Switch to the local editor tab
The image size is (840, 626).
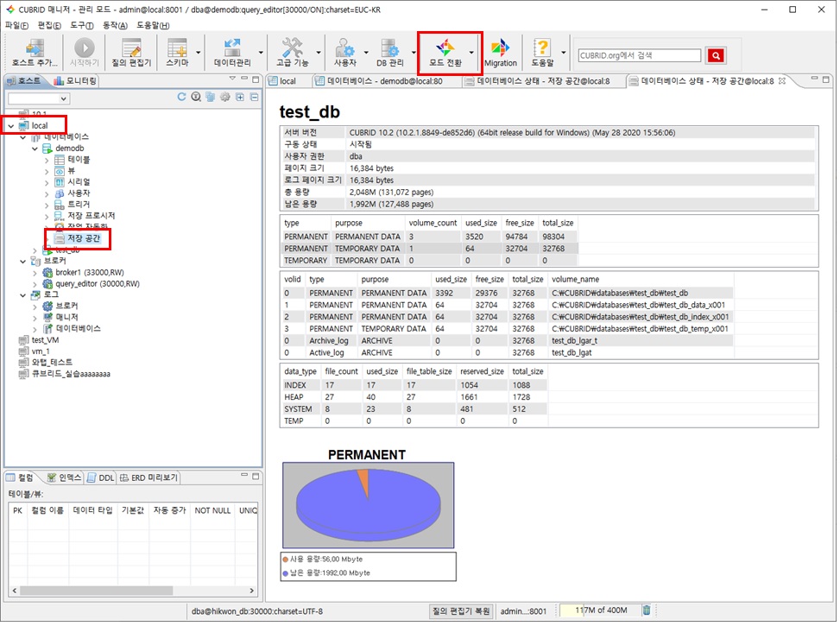click(282, 81)
